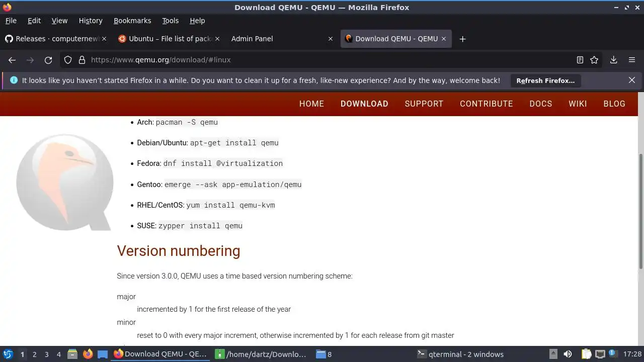Open the BLOG nav link
This screenshot has height=362, width=644.
[x=614, y=104]
